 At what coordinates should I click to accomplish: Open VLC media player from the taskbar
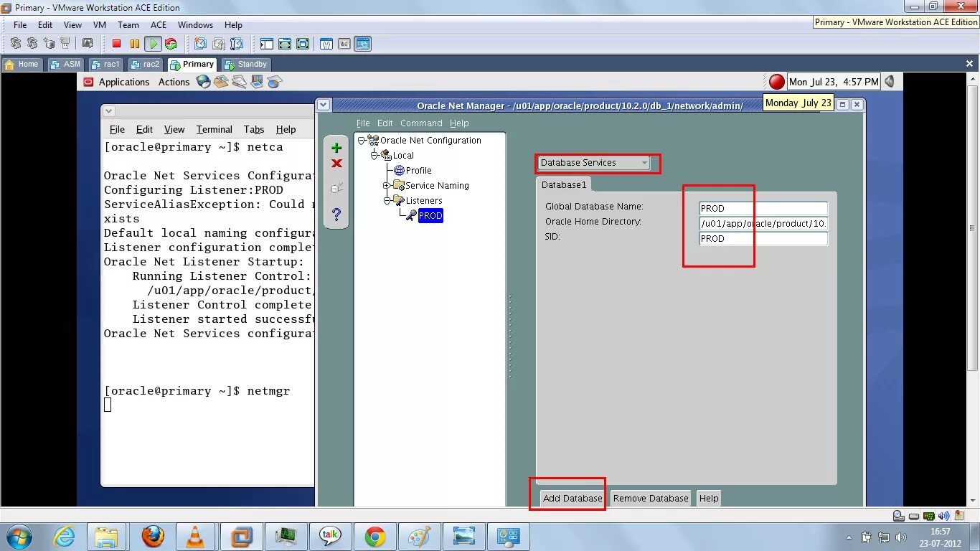(194, 537)
